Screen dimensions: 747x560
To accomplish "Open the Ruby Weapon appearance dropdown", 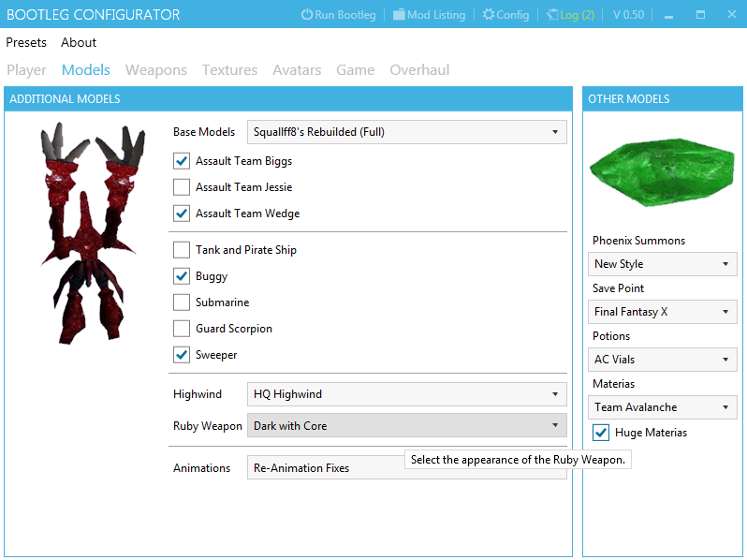I will click(x=407, y=425).
